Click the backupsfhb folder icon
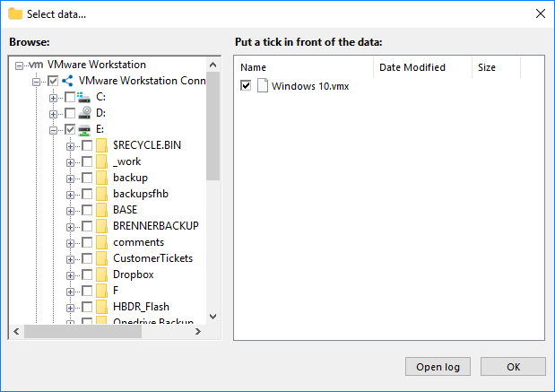 pos(101,194)
